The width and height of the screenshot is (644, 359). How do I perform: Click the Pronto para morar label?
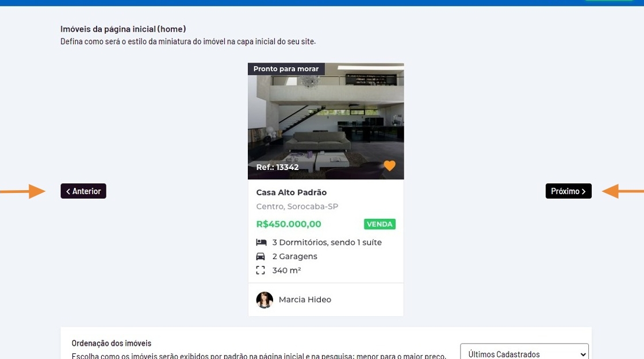(286, 69)
